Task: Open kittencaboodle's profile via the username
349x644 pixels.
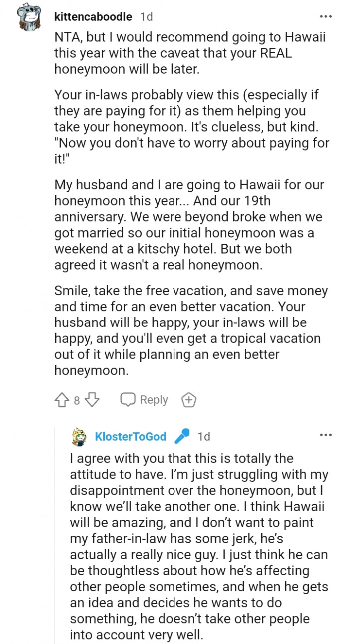Action: [93, 16]
